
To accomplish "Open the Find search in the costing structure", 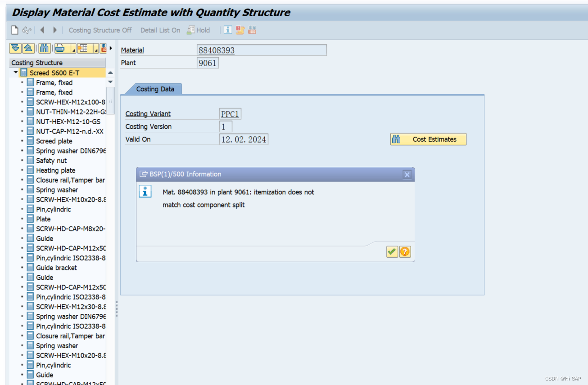I will point(44,48).
